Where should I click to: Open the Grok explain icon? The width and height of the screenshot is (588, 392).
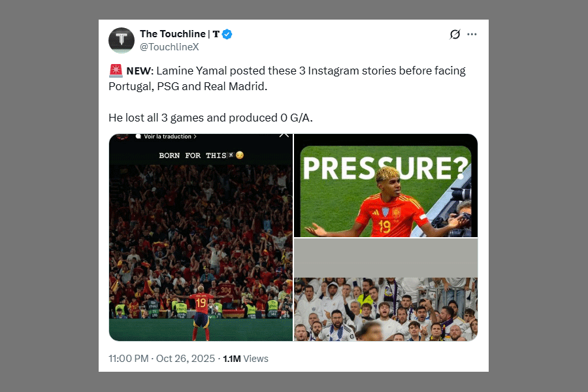455,34
